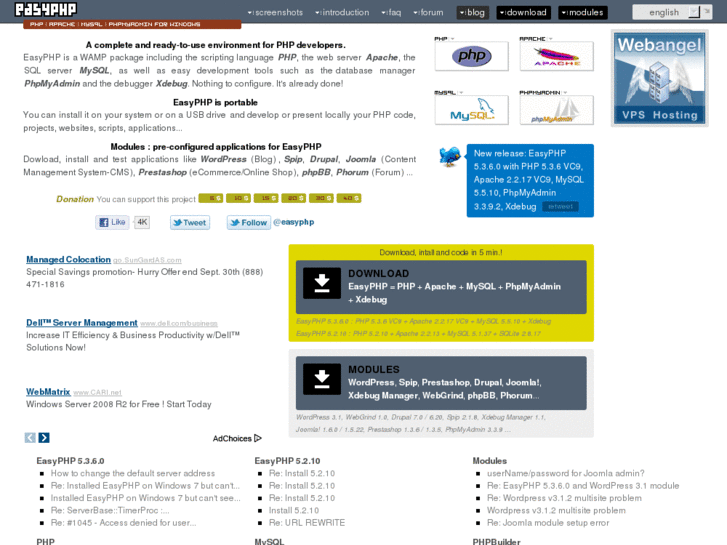Click the @easyphp Twitter handle link

pos(293,222)
